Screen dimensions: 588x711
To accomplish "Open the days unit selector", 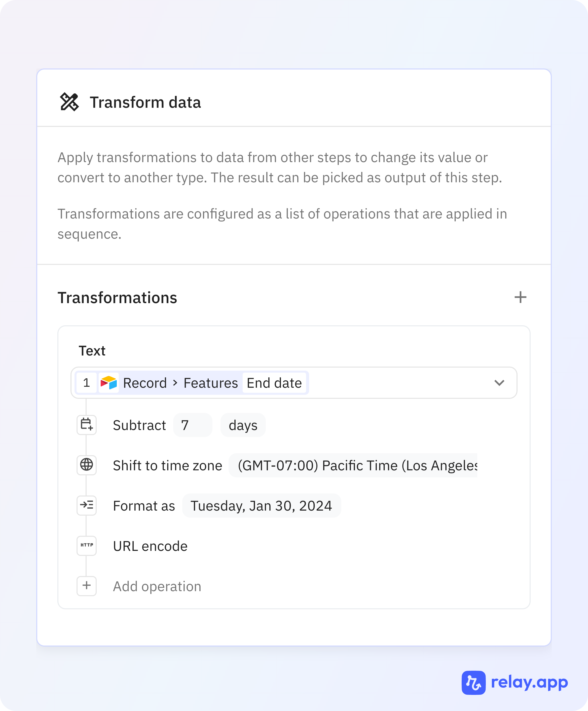I will [243, 425].
